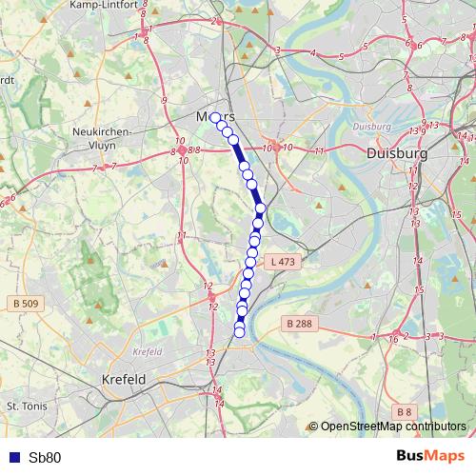476x476 pixels.
Task: Click the Duisburg city label
Action: 397,153
